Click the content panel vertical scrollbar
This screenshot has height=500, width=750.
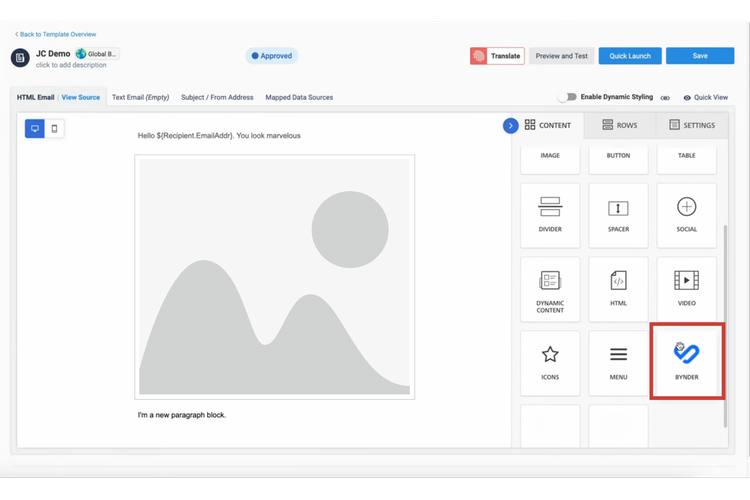(x=725, y=325)
